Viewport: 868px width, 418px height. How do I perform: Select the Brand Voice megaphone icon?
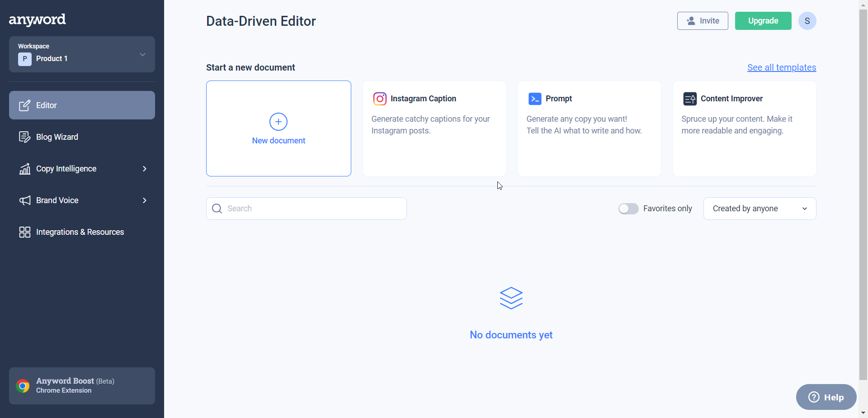coord(25,200)
